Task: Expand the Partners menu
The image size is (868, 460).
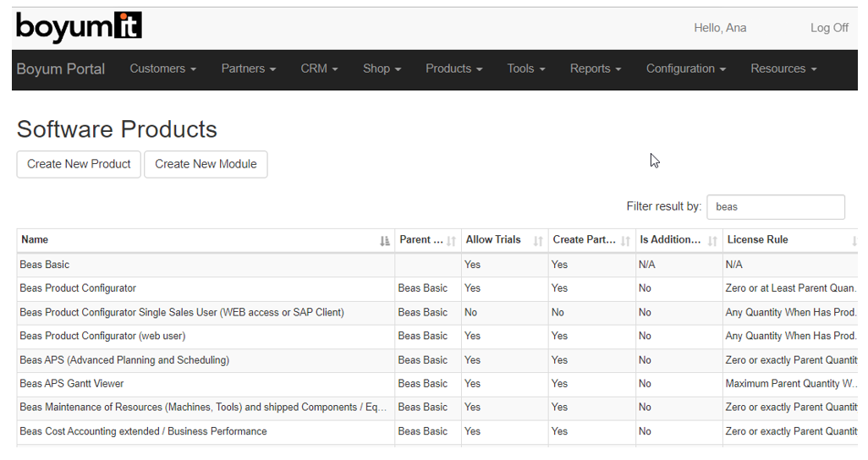Action: tap(248, 69)
